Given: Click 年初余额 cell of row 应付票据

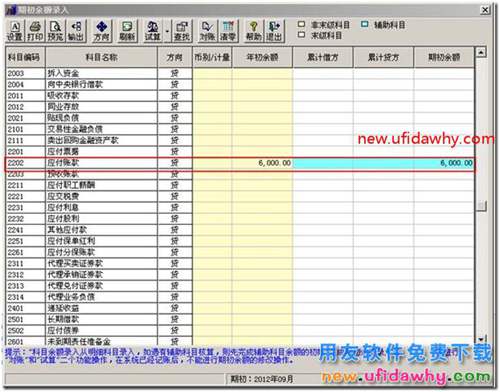Looking at the screenshot, I should (x=262, y=152).
